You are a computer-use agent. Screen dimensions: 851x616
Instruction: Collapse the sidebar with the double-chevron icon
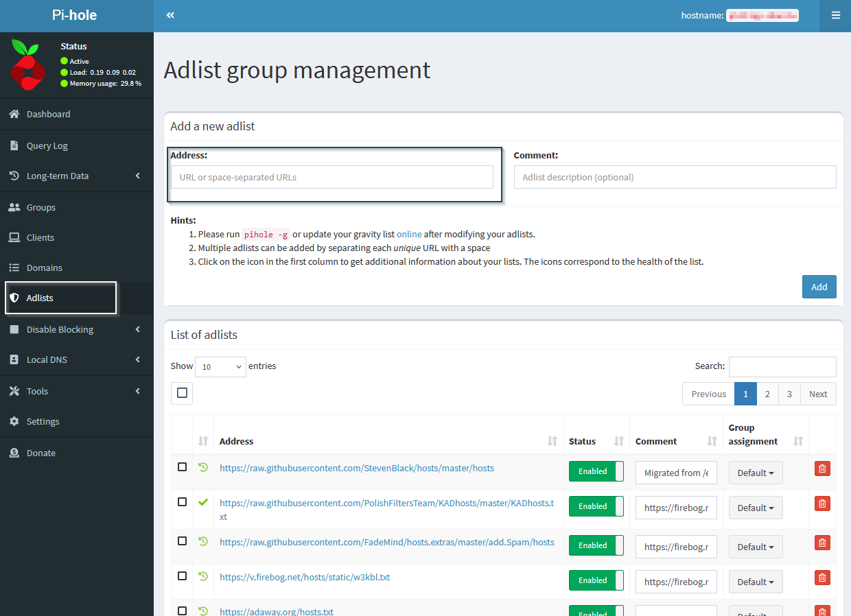click(170, 15)
